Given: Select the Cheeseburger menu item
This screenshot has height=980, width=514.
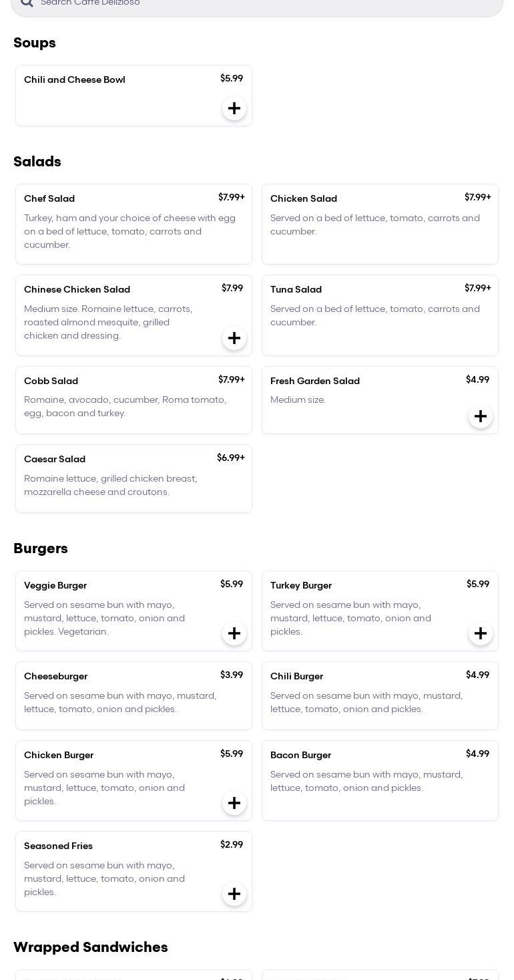Looking at the screenshot, I should point(134,695).
